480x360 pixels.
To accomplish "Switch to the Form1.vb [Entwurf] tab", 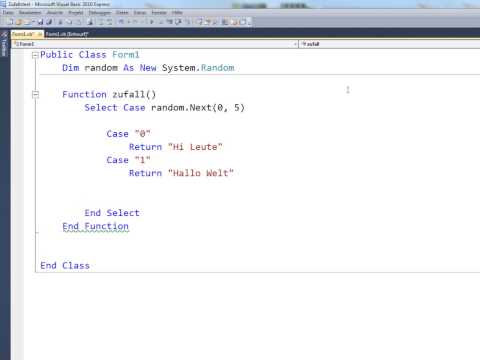I will (x=66, y=34).
